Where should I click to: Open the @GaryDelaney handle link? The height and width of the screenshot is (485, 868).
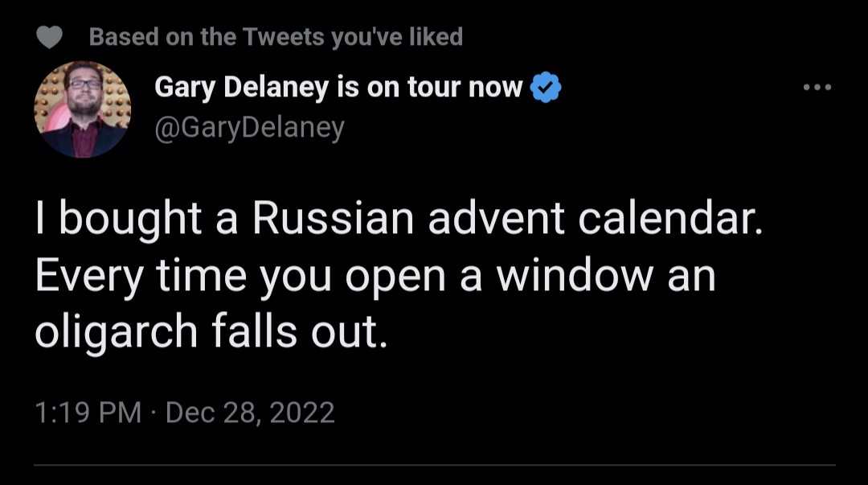(249, 127)
